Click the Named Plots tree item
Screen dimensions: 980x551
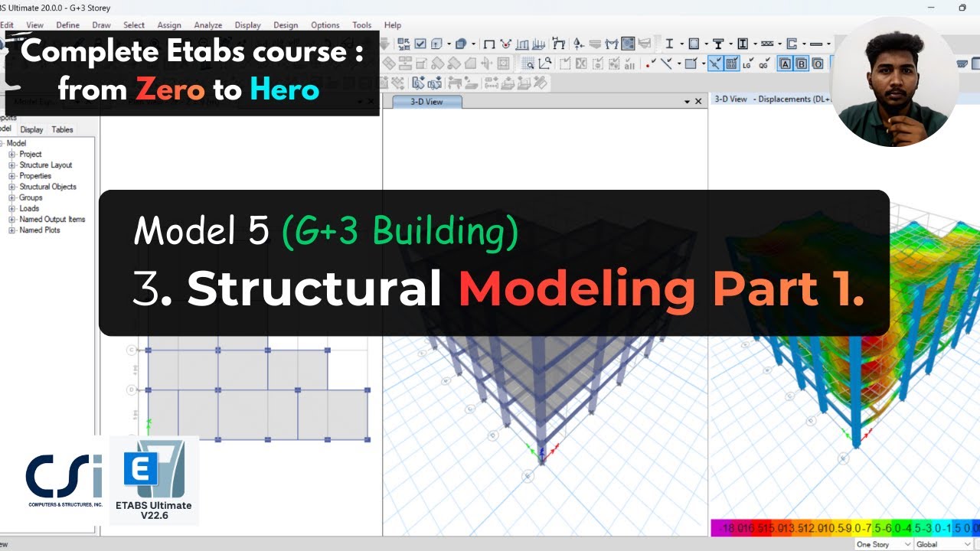coord(40,230)
